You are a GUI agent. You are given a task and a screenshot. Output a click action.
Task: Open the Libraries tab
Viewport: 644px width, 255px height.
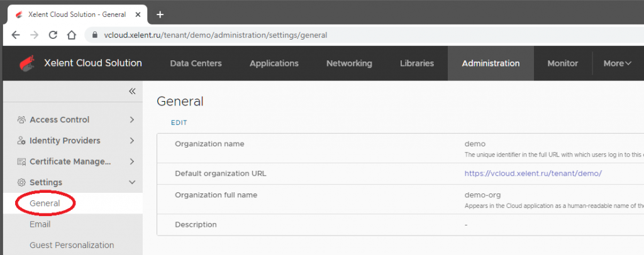[417, 63]
